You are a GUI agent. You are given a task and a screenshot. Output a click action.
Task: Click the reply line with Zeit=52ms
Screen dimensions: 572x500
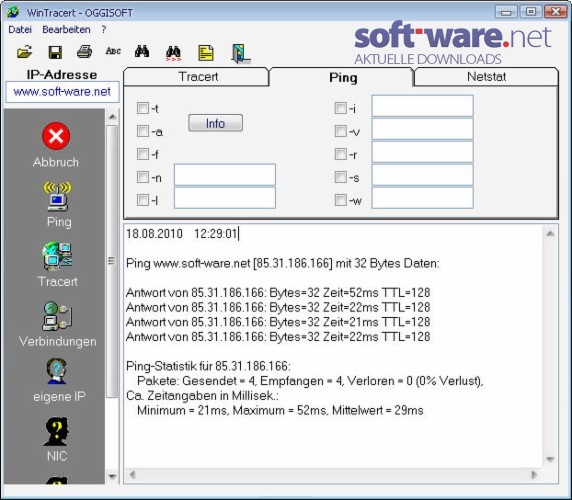coord(278,292)
